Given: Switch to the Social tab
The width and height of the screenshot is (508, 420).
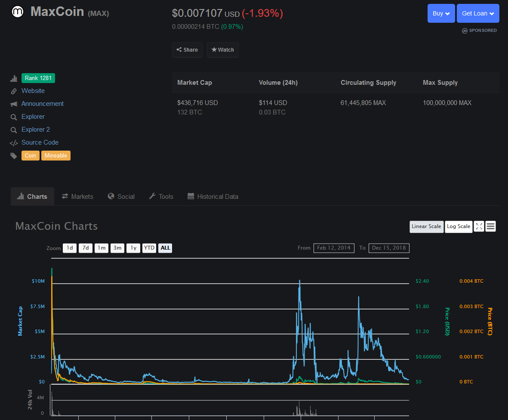Looking at the screenshot, I should 121,196.
